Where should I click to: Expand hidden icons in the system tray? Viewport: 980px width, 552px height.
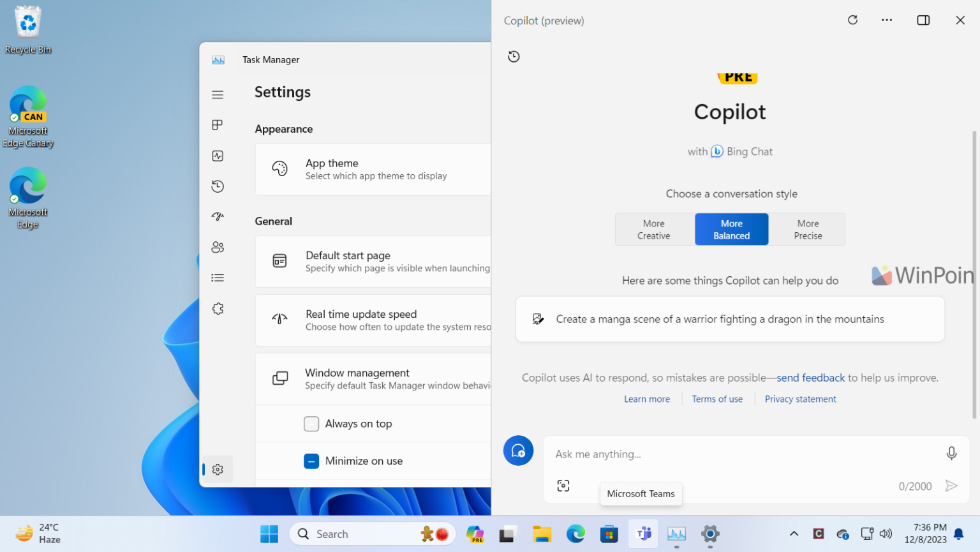point(793,533)
